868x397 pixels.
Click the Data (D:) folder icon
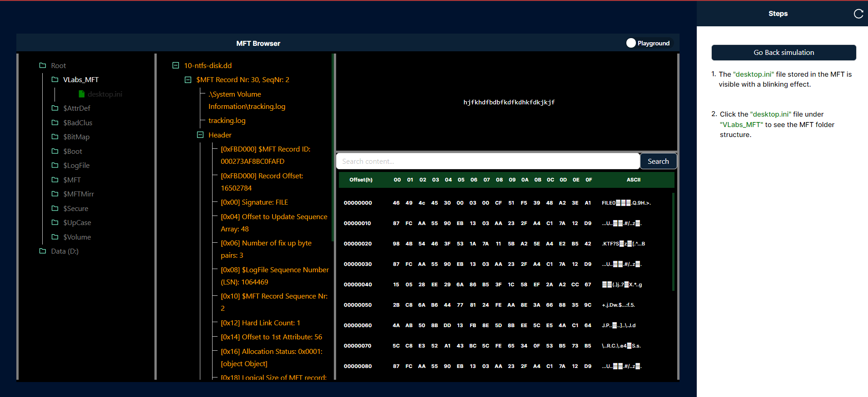(43, 251)
